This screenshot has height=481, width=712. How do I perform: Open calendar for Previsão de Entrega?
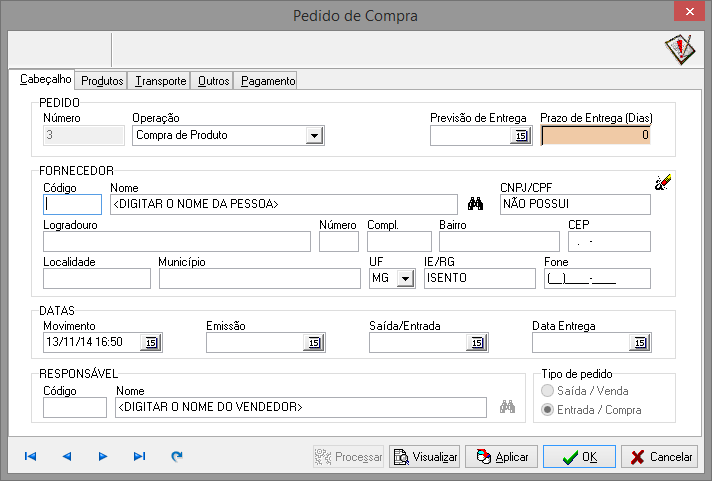520,136
